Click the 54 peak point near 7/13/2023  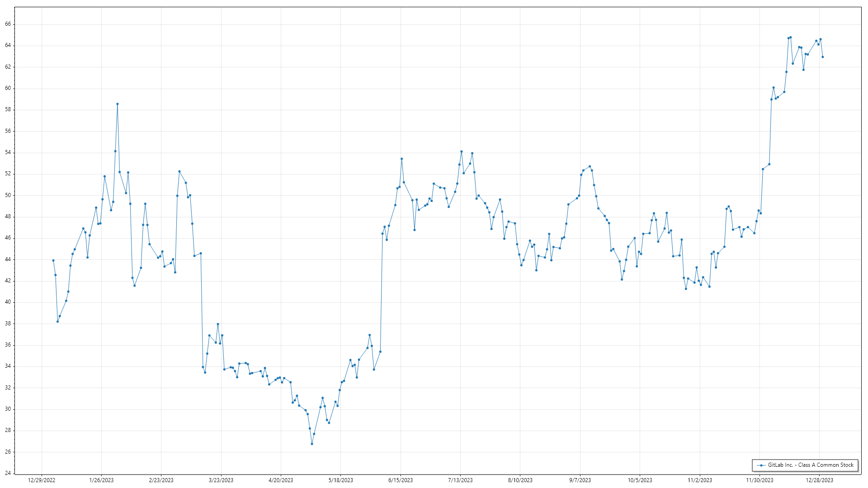point(462,152)
